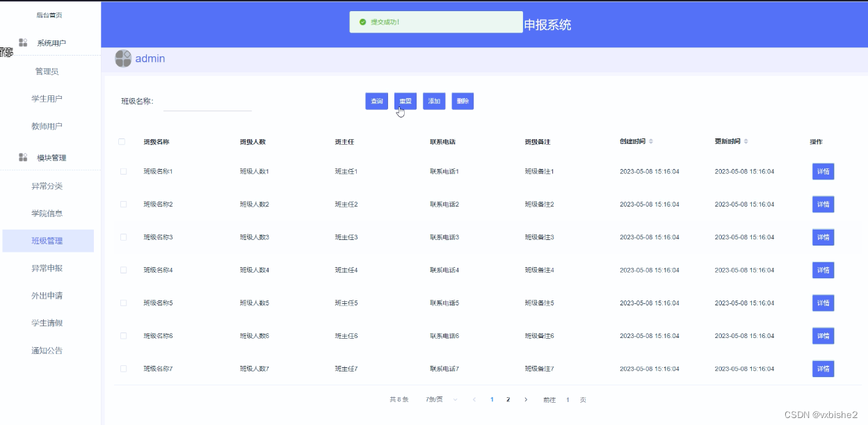
Task: Check the row for 班级名称5
Action: (x=124, y=303)
